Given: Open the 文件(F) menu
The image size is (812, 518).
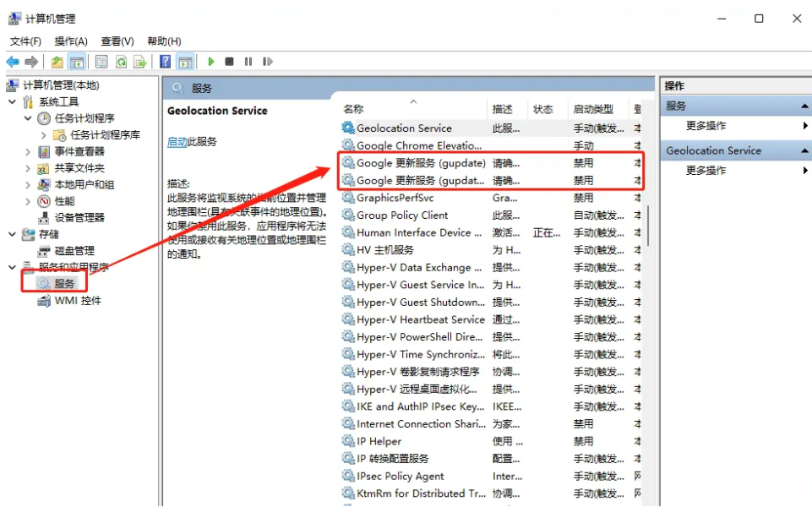Looking at the screenshot, I should point(25,41).
